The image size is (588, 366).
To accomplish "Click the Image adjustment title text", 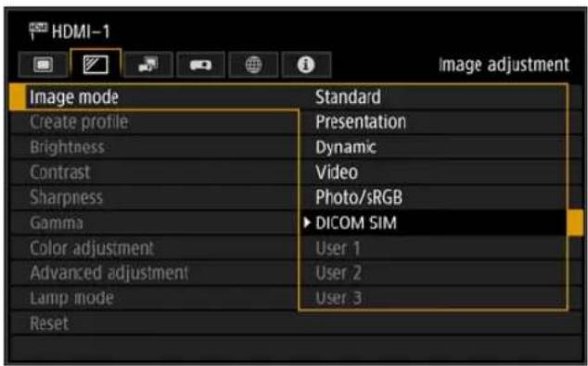I will tap(504, 65).
